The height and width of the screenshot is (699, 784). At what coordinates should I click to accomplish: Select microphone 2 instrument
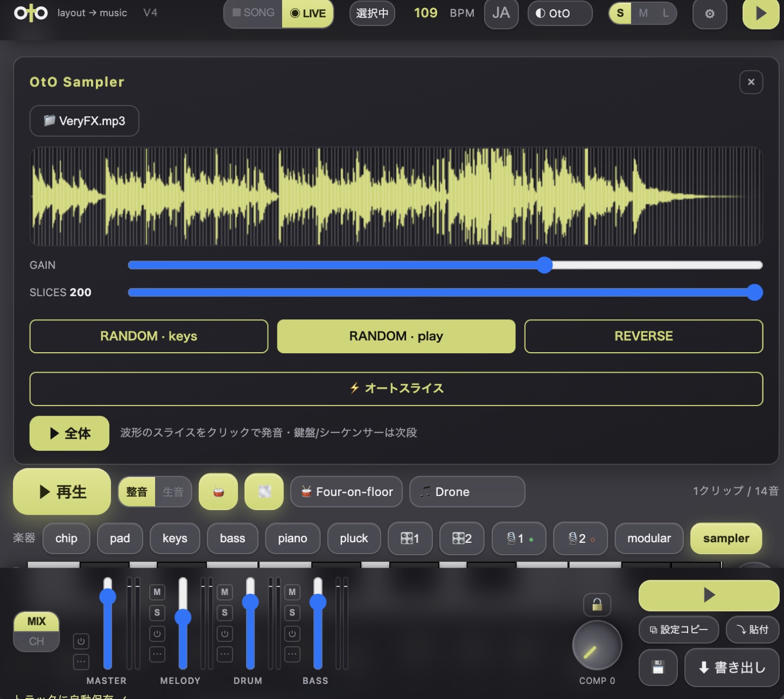pos(580,539)
